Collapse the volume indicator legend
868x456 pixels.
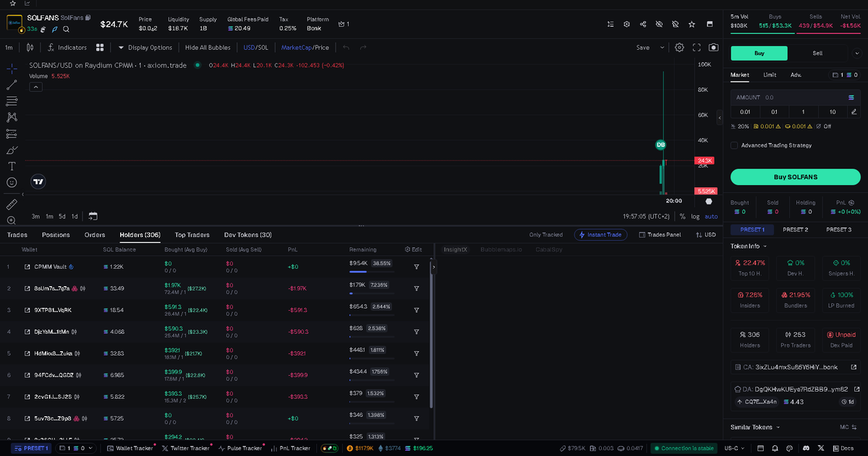click(35, 87)
